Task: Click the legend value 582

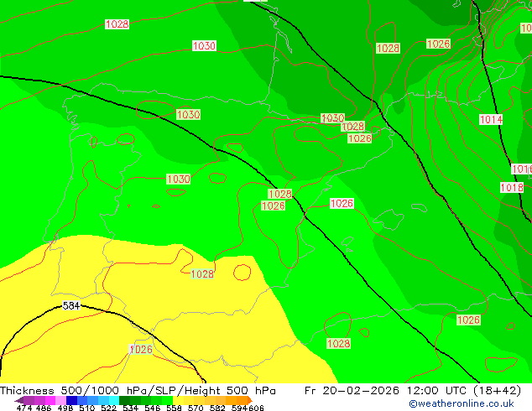Action: point(217,408)
